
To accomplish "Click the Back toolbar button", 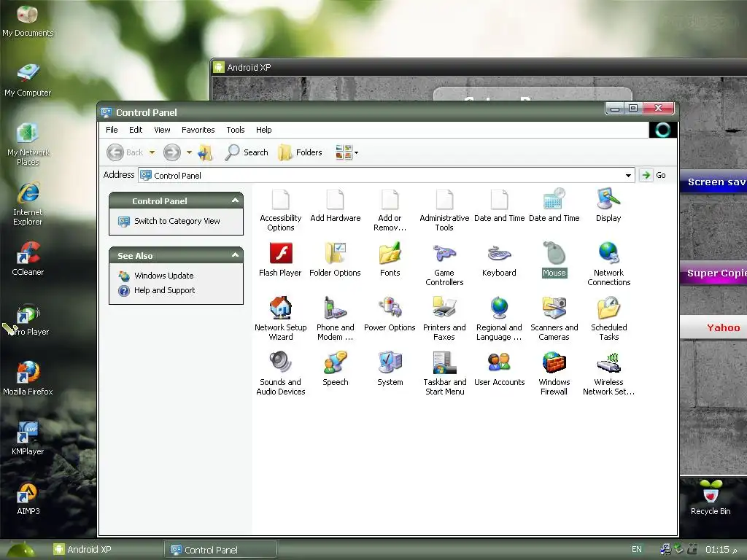I will click(124, 152).
